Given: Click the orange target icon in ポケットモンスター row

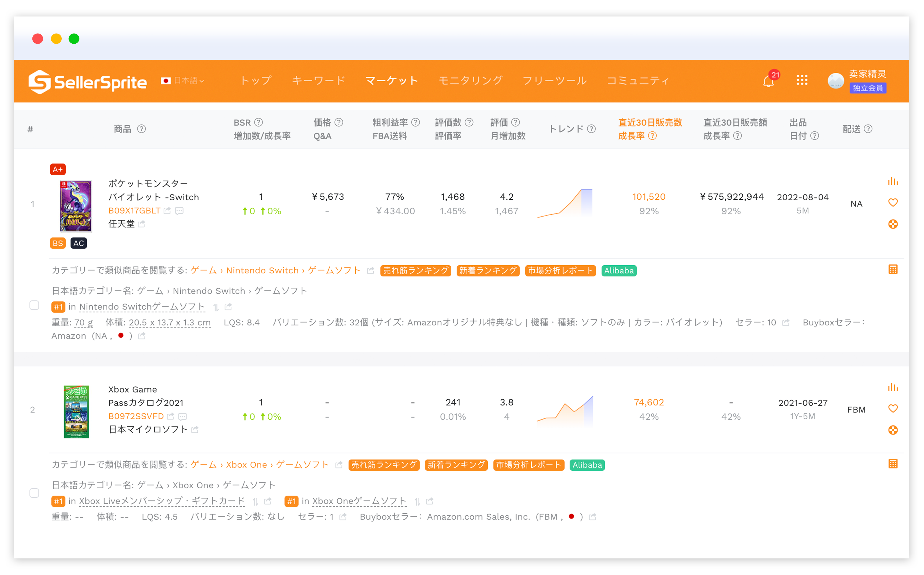Looking at the screenshot, I should point(893,224).
